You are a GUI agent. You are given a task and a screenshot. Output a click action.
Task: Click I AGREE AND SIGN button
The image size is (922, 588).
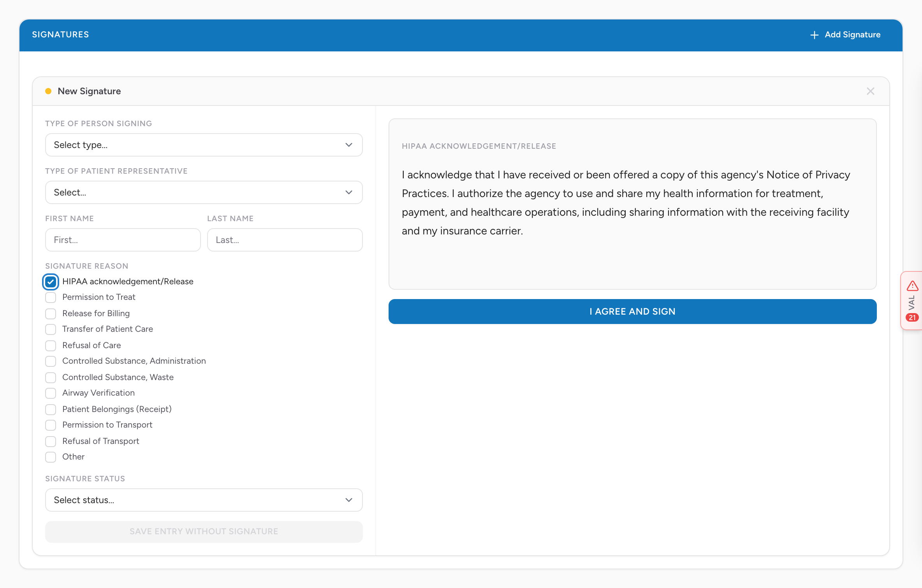[633, 312]
